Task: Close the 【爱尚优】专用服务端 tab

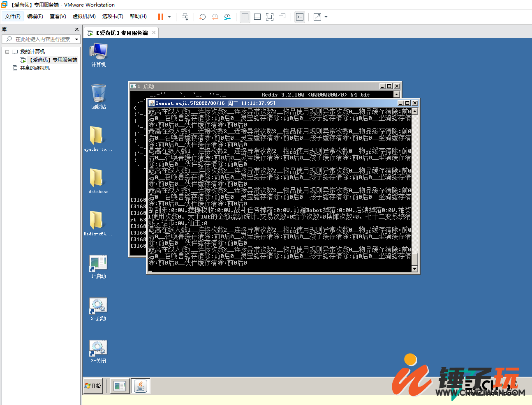Action: pyautogui.click(x=154, y=32)
